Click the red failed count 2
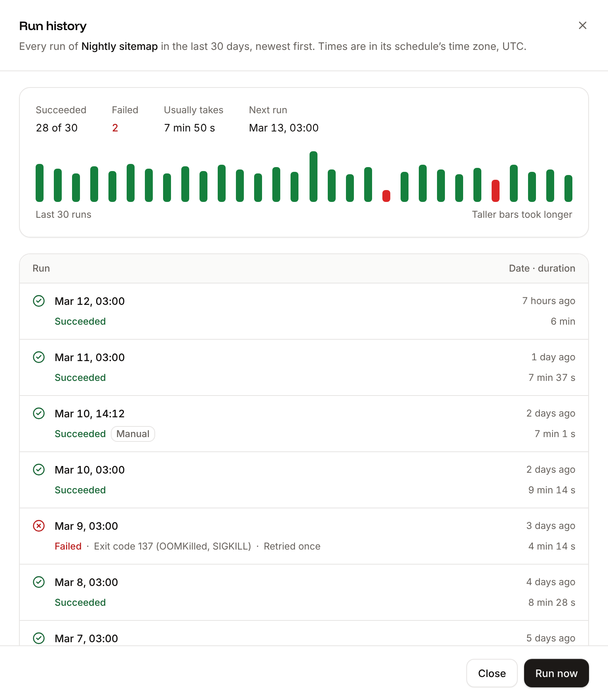Image resolution: width=608 pixels, height=700 pixels. tap(115, 128)
